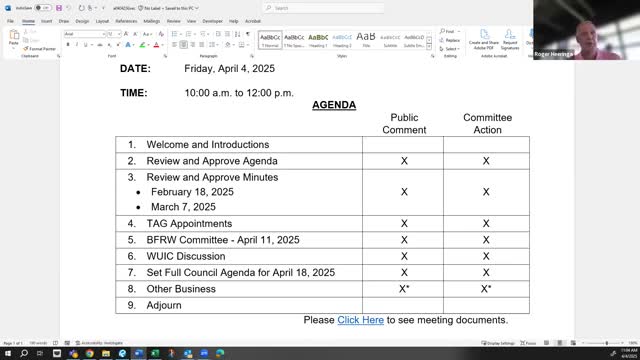
Task: Switch to the References tab
Action: (126, 21)
